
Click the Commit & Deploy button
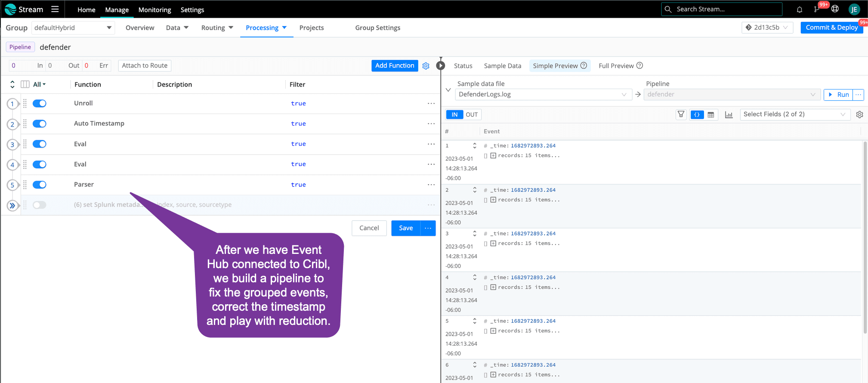(x=831, y=28)
